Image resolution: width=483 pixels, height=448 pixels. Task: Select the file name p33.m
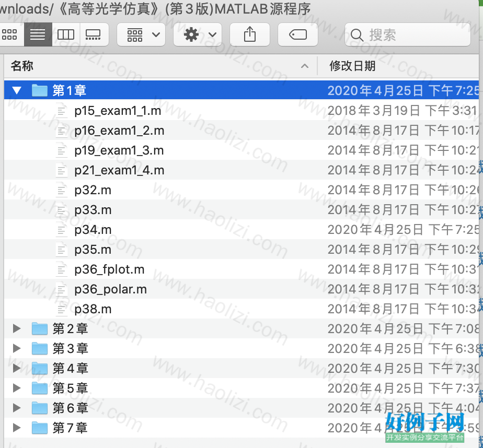(93, 210)
